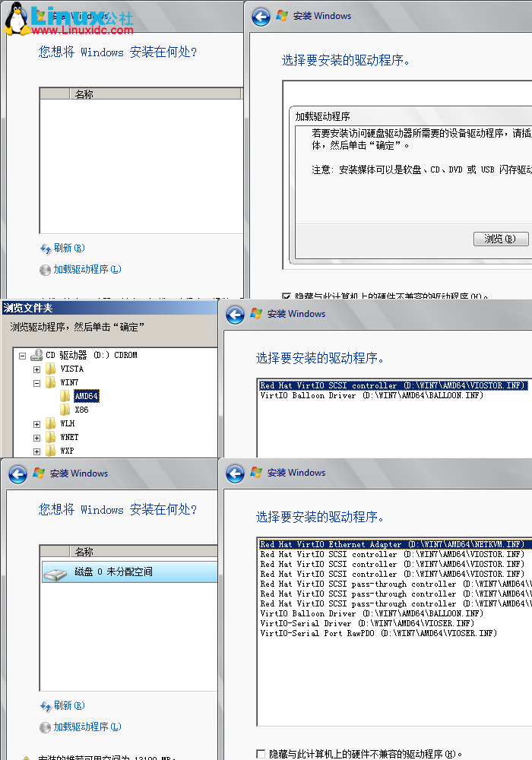Select Red Hat VirtIO Ethernet Adapter NETKVM.INF row
The height and width of the screenshot is (760, 532).
click(x=394, y=544)
